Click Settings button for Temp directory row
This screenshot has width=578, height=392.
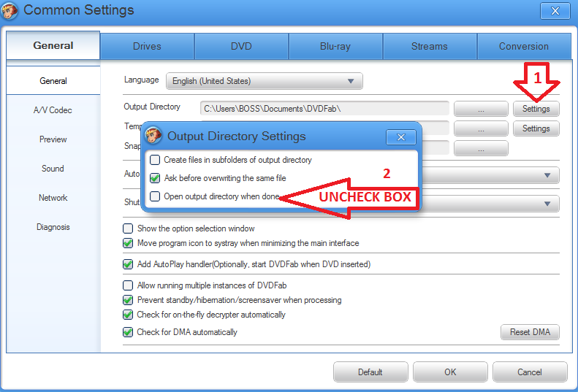[x=536, y=128]
